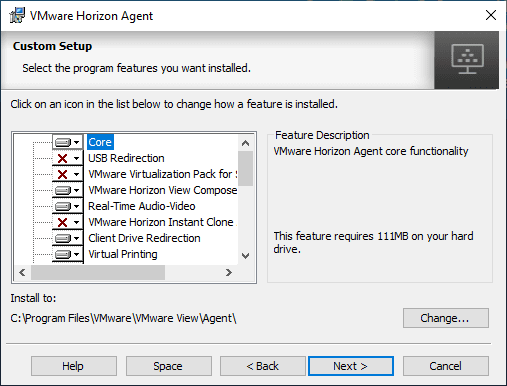Click the Space button
The height and width of the screenshot is (386, 507).
tap(169, 366)
